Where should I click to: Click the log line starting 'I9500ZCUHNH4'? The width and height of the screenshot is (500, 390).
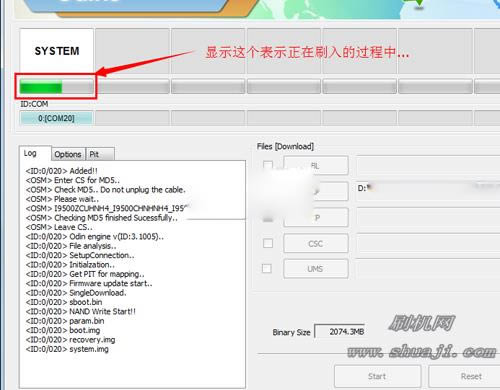click(108, 208)
